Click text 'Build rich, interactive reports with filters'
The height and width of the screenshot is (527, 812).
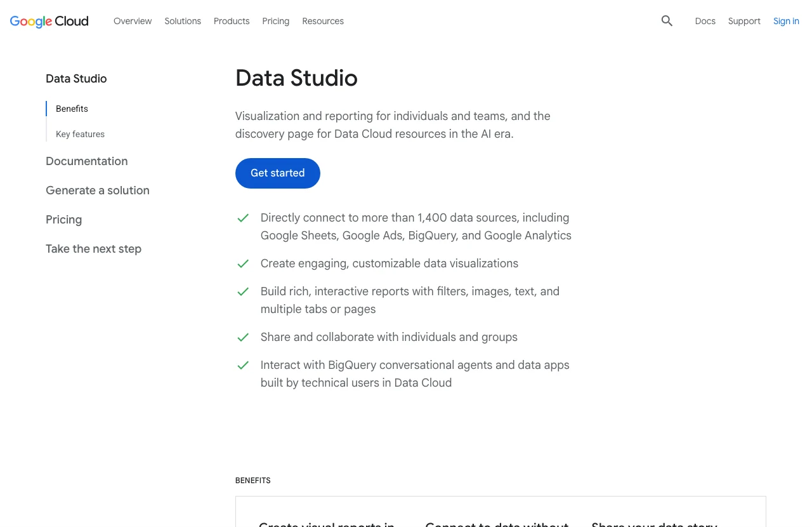[x=410, y=300]
